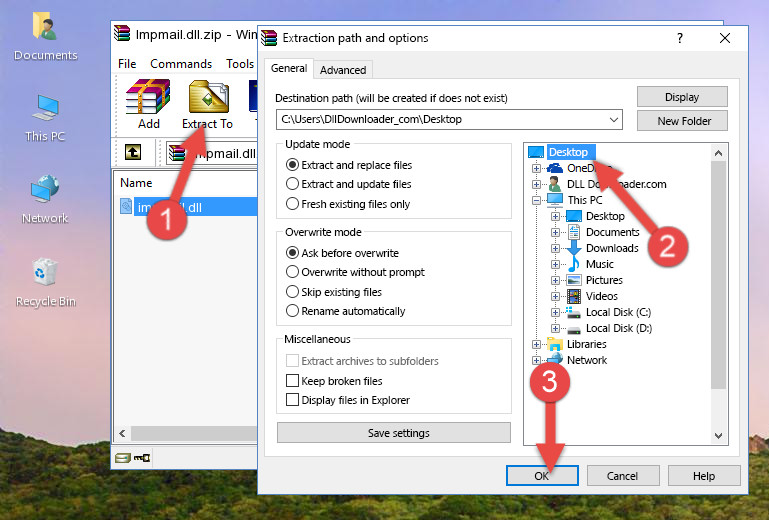Select Skip existing files option
Screen dimensions: 769x520
point(333,291)
